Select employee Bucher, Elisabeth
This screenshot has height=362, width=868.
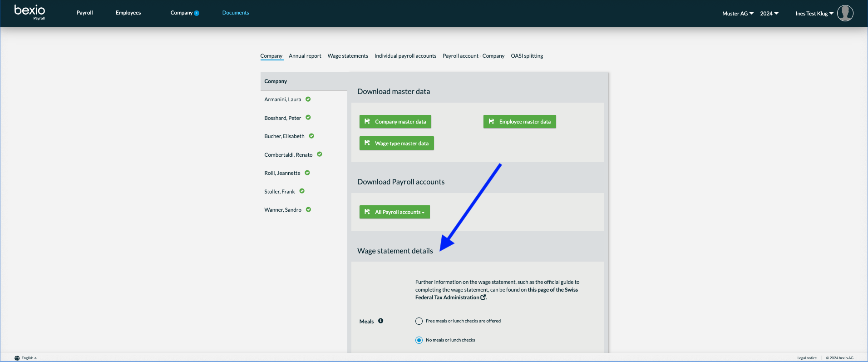(285, 136)
